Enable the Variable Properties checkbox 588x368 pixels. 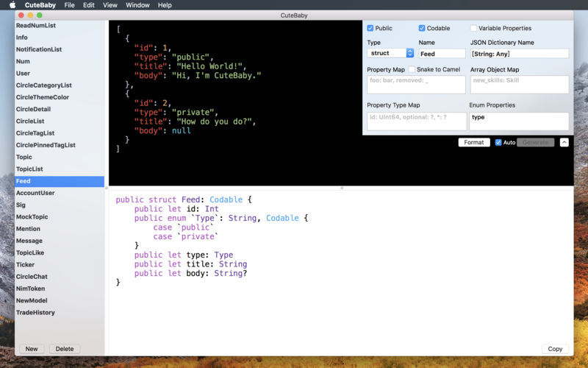[x=474, y=29]
